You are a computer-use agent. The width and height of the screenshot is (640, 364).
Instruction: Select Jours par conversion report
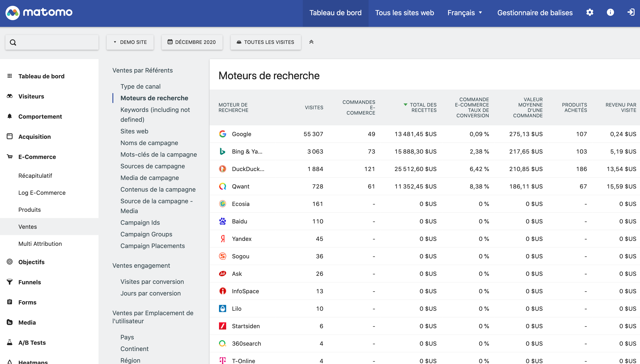[x=150, y=293]
